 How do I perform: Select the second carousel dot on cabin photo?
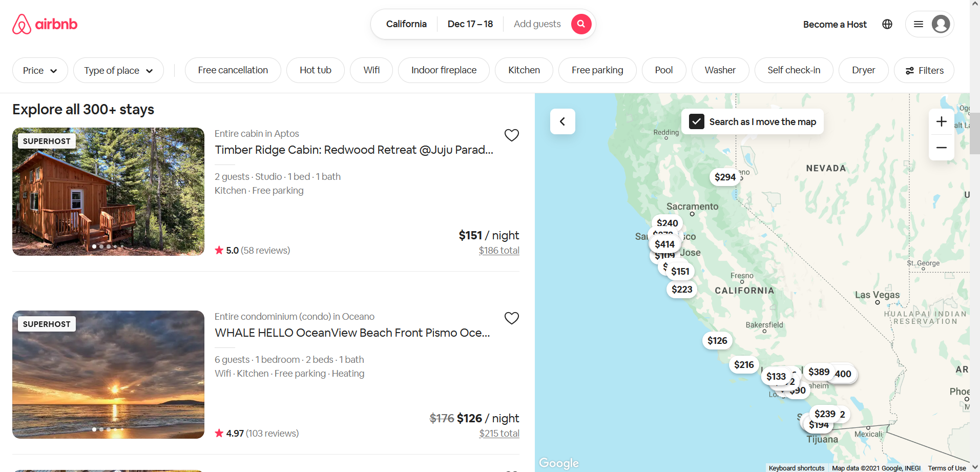(x=101, y=246)
